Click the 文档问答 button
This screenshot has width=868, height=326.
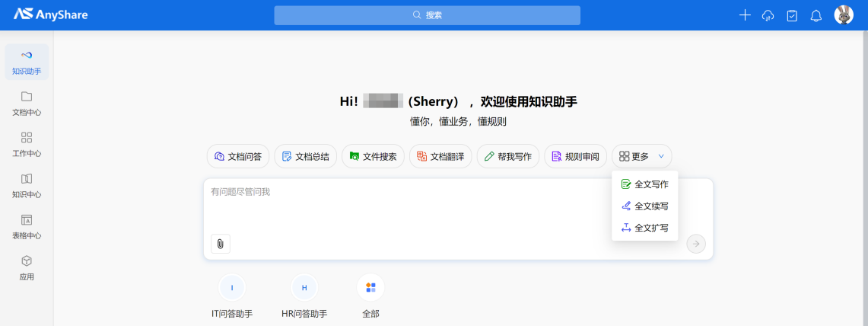tap(238, 157)
